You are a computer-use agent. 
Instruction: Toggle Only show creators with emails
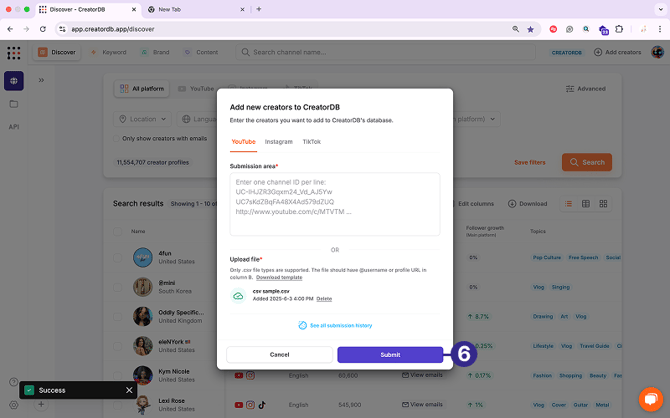pos(116,138)
